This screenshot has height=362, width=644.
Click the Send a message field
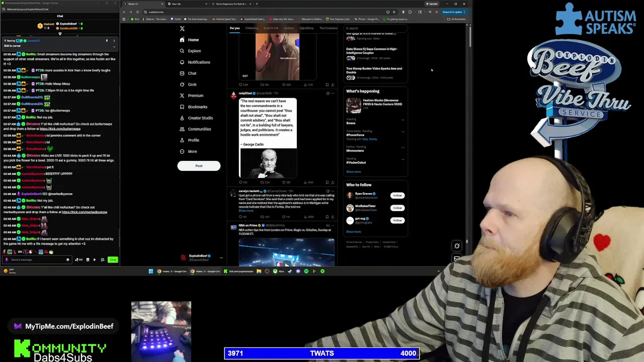coord(36,260)
